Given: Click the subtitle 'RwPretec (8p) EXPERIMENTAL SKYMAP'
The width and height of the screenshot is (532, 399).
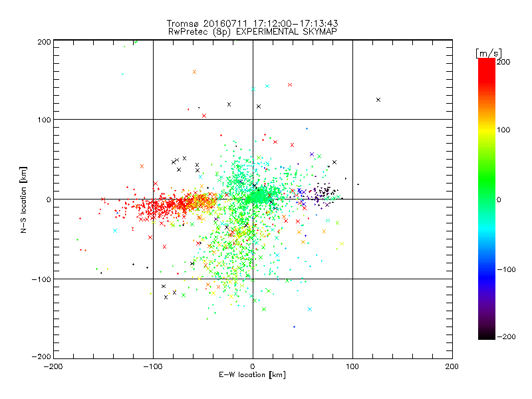Looking at the screenshot, I should coord(253,32).
